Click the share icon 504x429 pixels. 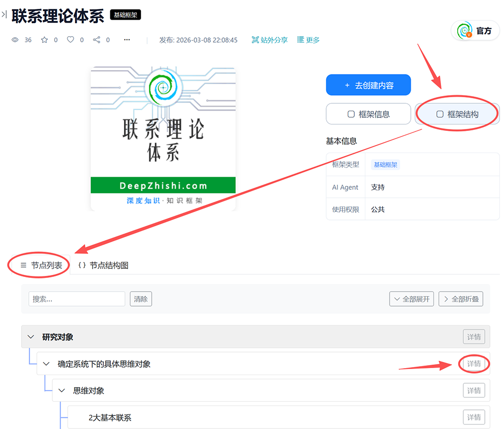pyautogui.click(x=96, y=40)
